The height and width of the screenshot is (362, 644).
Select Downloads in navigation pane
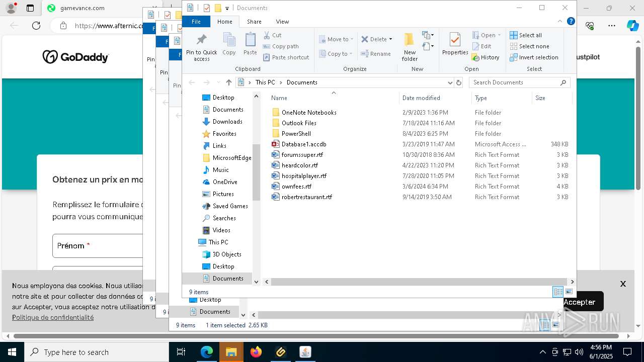227,122
